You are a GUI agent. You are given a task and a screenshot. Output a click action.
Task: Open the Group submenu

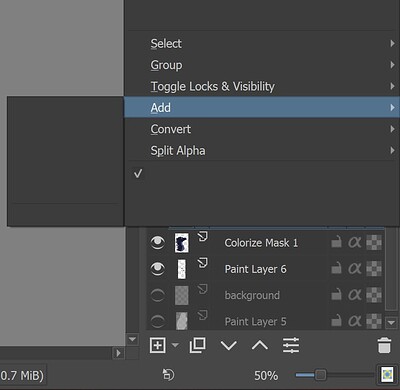pyautogui.click(x=262, y=65)
